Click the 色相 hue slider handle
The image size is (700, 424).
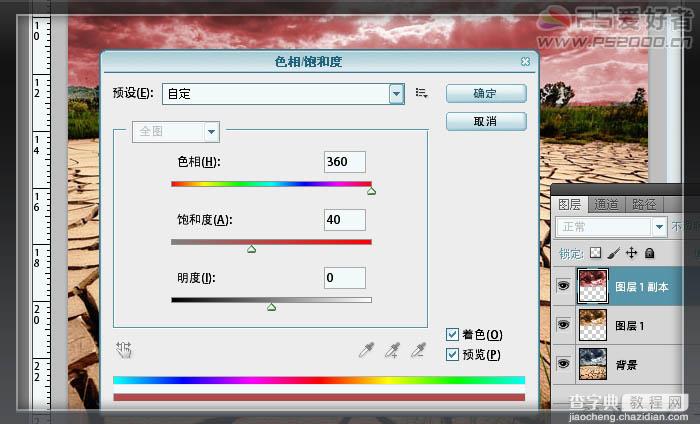click(371, 191)
